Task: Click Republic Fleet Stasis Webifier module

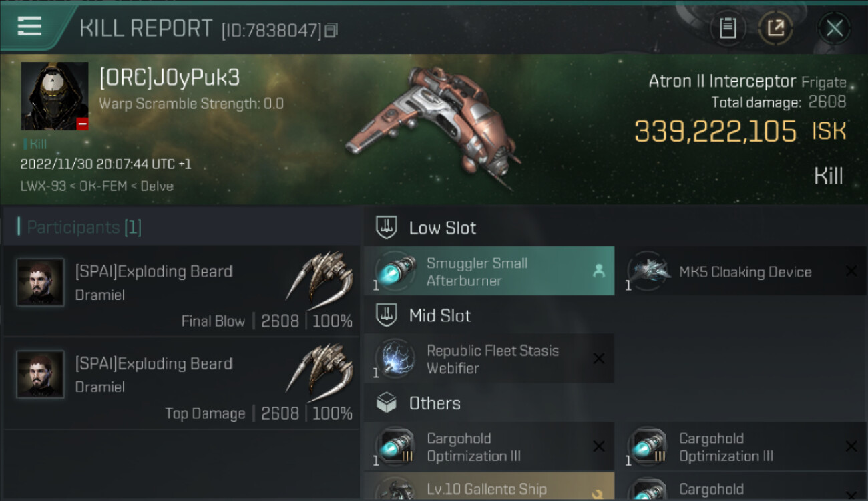Action: [489, 359]
